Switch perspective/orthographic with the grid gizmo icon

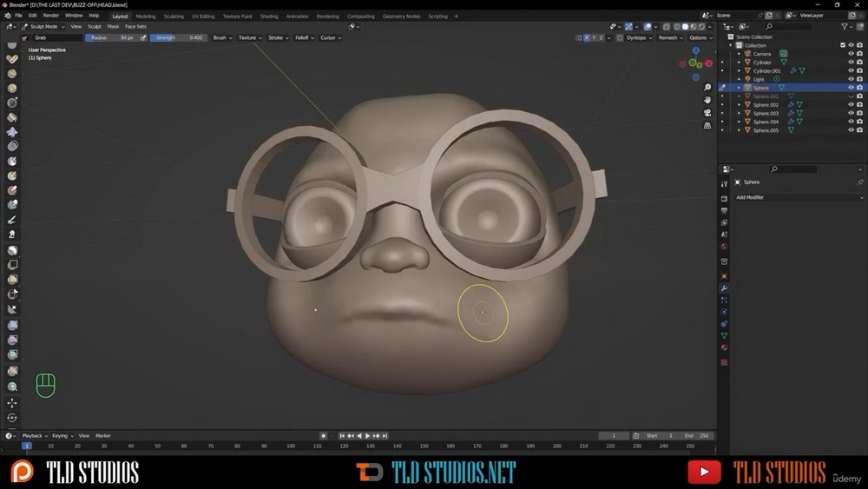[707, 126]
